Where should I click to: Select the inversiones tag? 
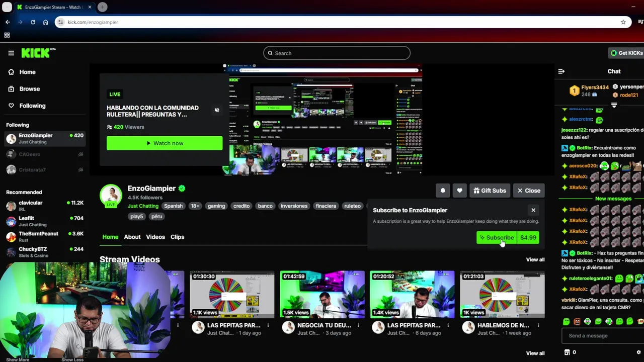294,206
